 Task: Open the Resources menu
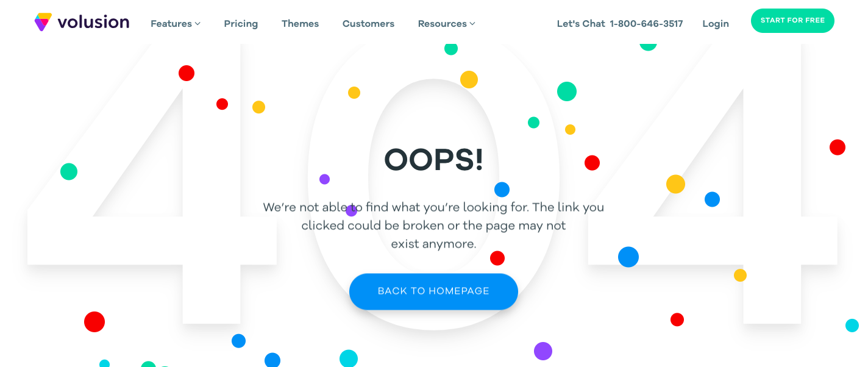tap(443, 24)
